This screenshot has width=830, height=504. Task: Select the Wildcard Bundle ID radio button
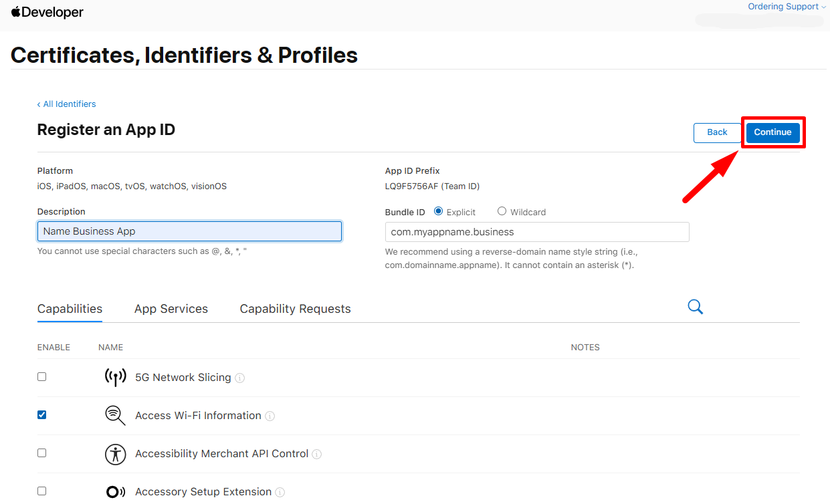[502, 211]
